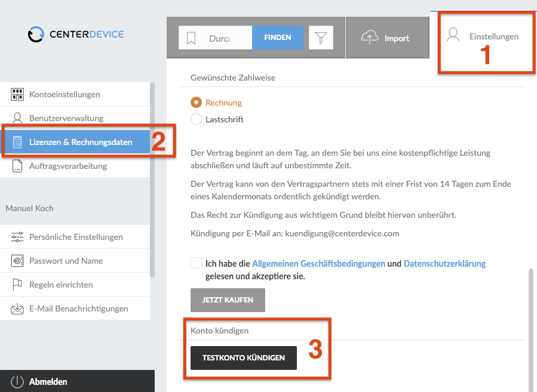Click the Benutzerverwaltung person icon
Image resolution: width=537 pixels, height=392 pixels.
point(17,118)
